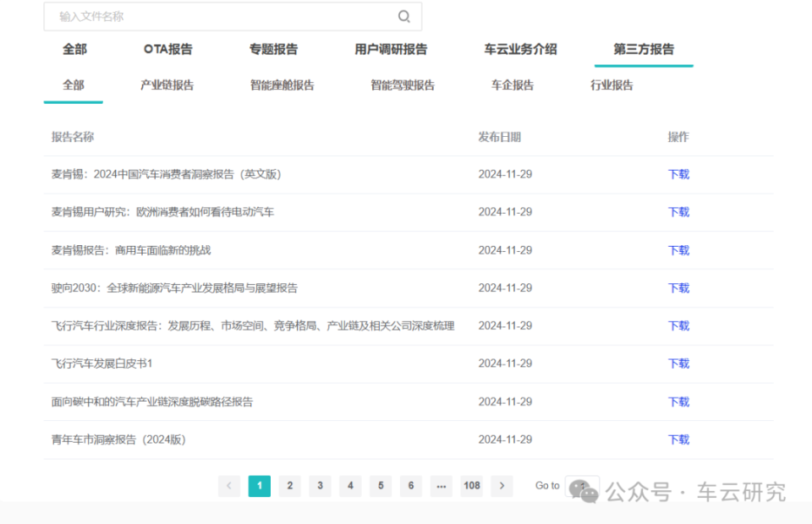
Task: Open the 飞行汽车发展白皮书1 report title
Action: (101, 363)
